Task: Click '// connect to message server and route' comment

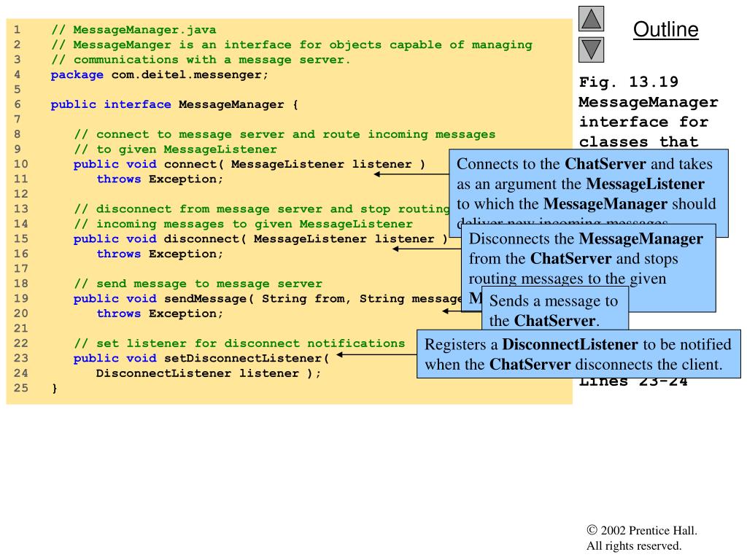Action: [285, 134]
